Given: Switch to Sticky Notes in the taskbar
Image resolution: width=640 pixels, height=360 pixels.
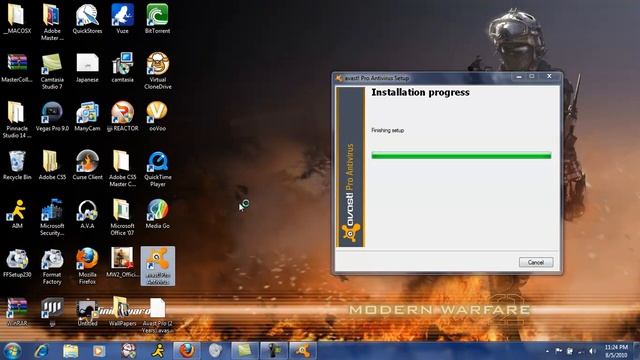Looking at the screenshot, I should tap(245, 351).
